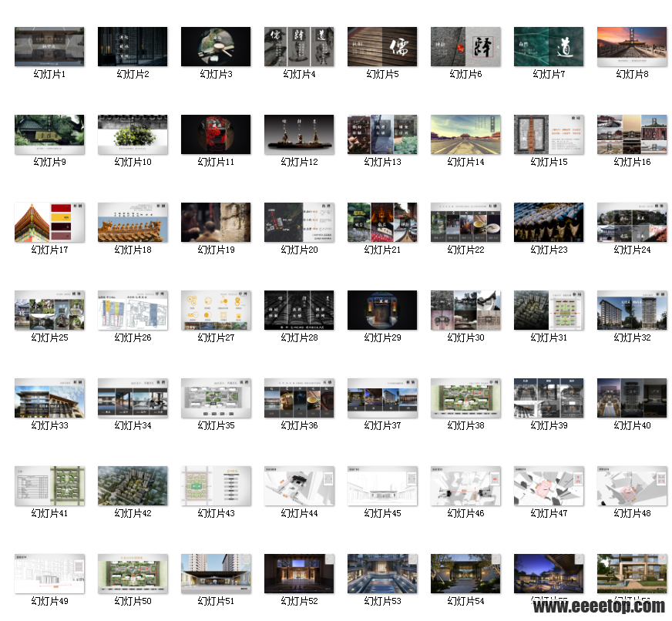Select slide thumbnail 幻灯片51

pyautogui.click(x=216, y=574)
